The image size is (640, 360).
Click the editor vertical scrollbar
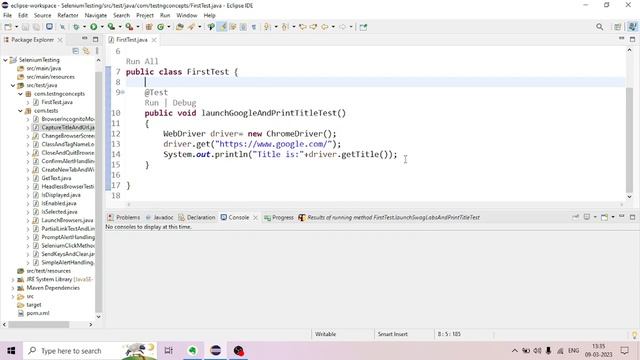coord(629,139)
